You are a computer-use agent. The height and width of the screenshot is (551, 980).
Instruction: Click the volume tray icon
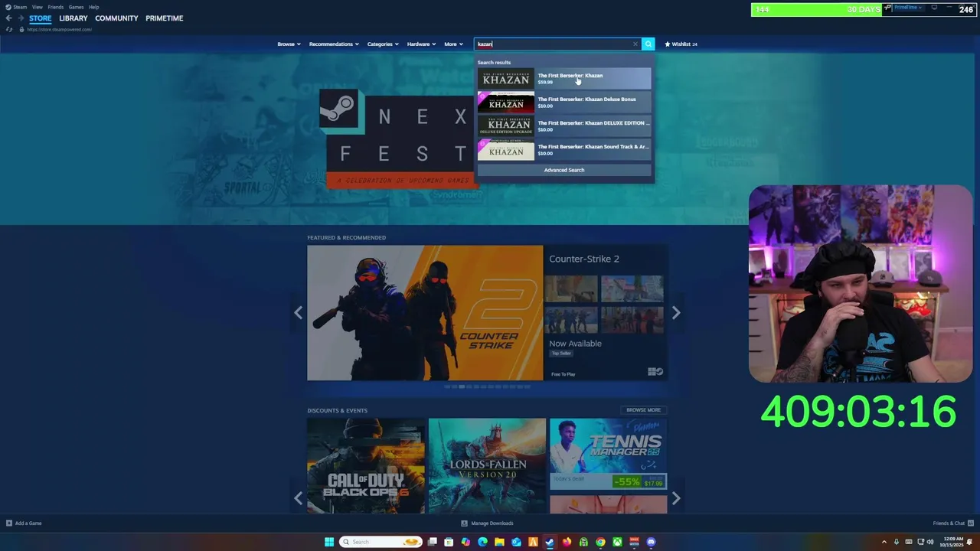930,542
